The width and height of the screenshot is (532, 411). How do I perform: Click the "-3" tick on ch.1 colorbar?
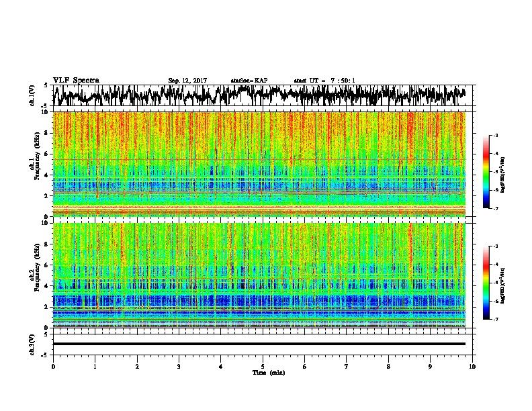pos(495,135)
